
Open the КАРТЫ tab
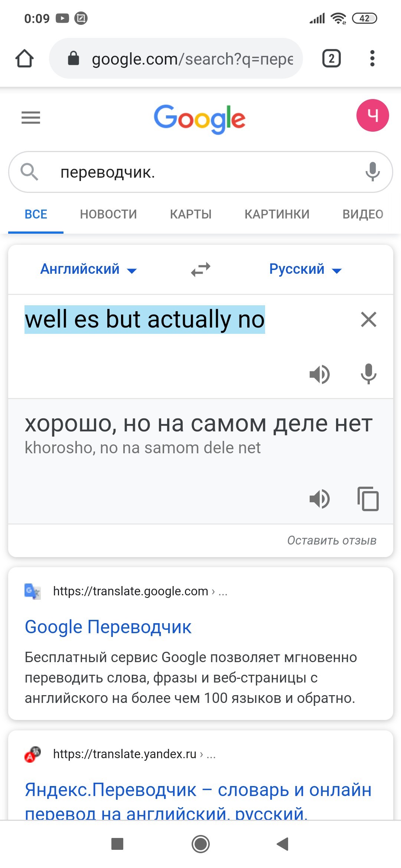point(191,214)
